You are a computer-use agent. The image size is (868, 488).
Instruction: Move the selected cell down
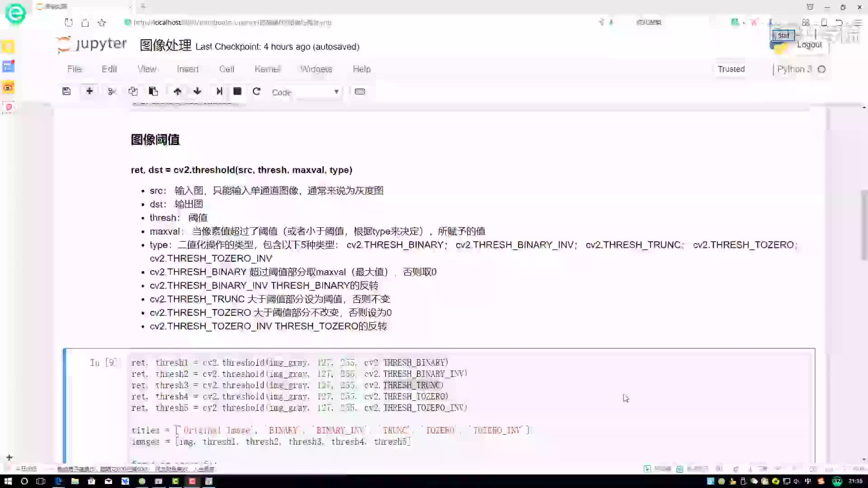click(x=197, y=91)
